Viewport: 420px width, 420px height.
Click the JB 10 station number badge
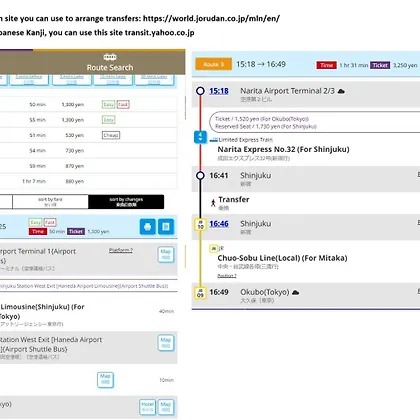coord(200,224)
